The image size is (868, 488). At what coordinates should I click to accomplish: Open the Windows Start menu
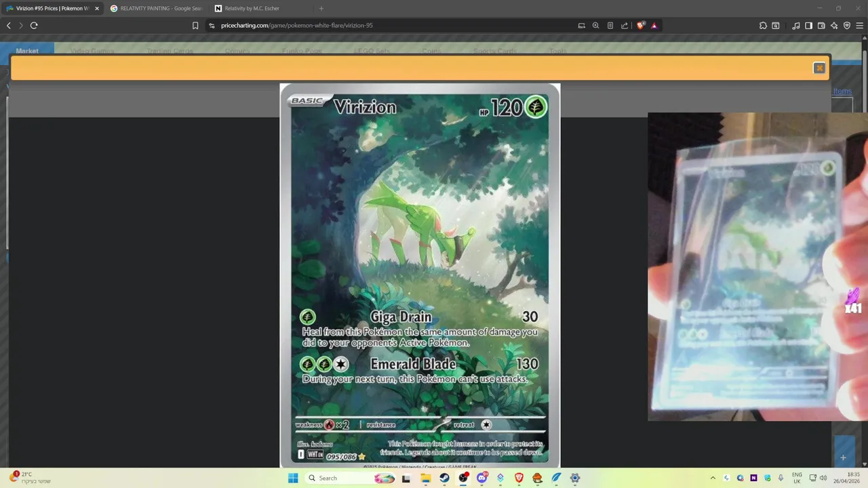[293, 478]
